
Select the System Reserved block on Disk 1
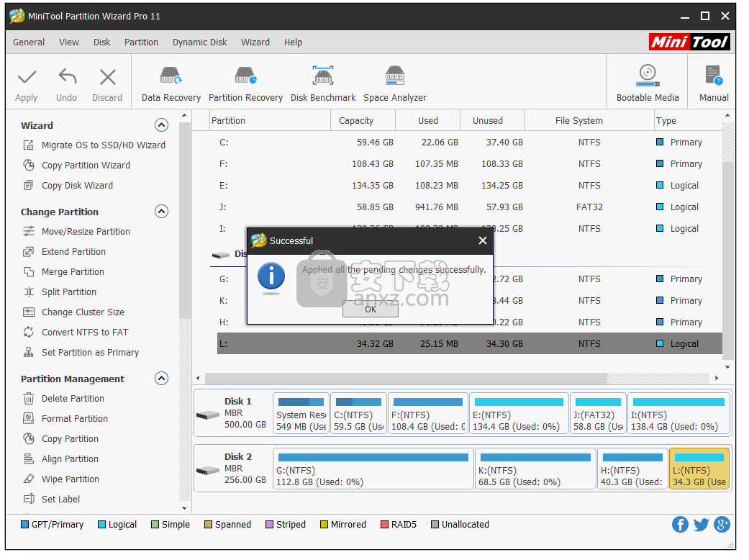tap(301, 413)
